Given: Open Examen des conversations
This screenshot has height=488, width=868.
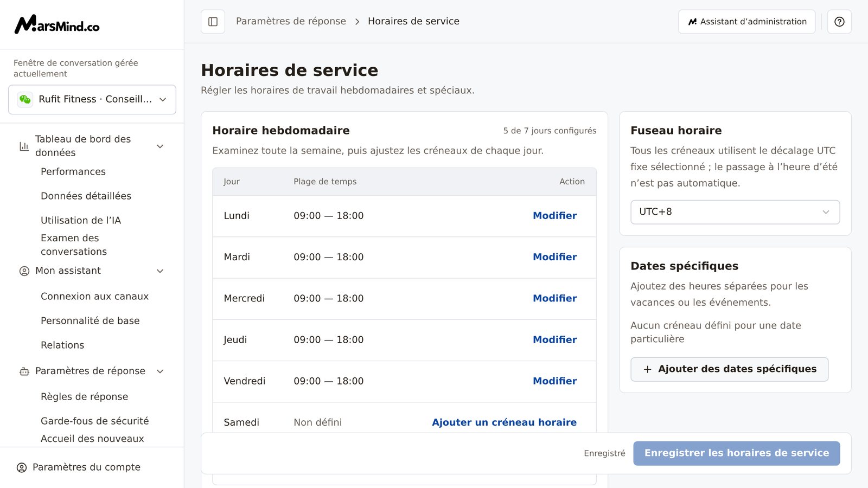Looking at the screenshot, I should click(x=74, y=245).
